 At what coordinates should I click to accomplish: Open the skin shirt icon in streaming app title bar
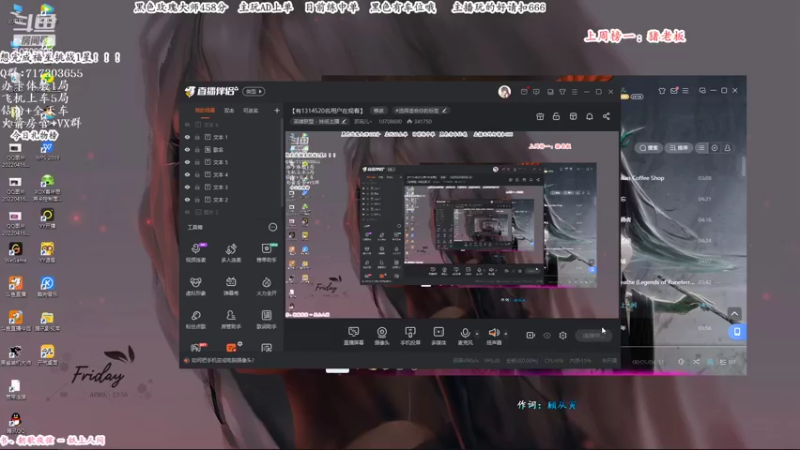coord(562,92)
